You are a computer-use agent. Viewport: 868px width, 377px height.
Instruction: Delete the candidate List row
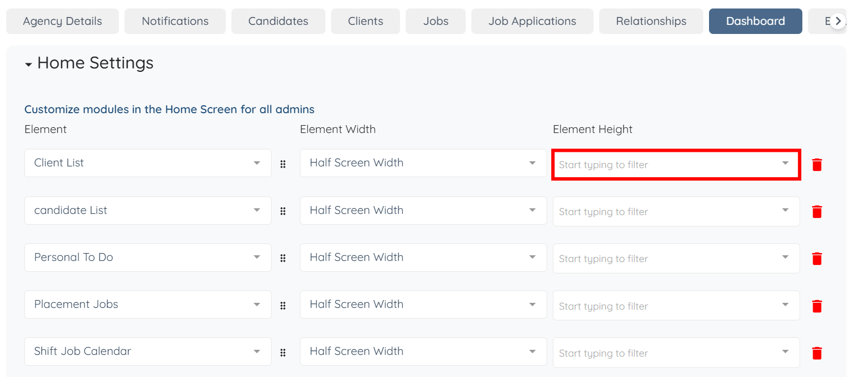pyautogui.click(x=817, y=212)
